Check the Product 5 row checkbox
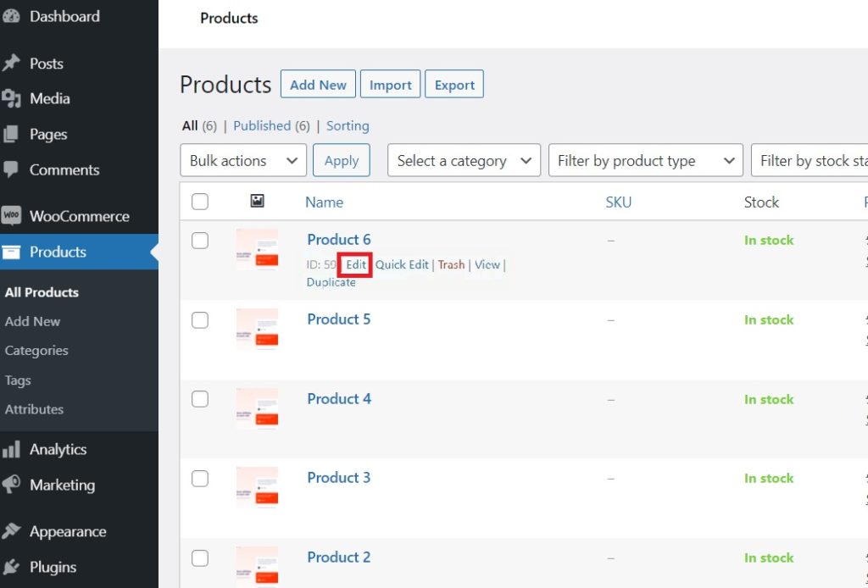 200,320
